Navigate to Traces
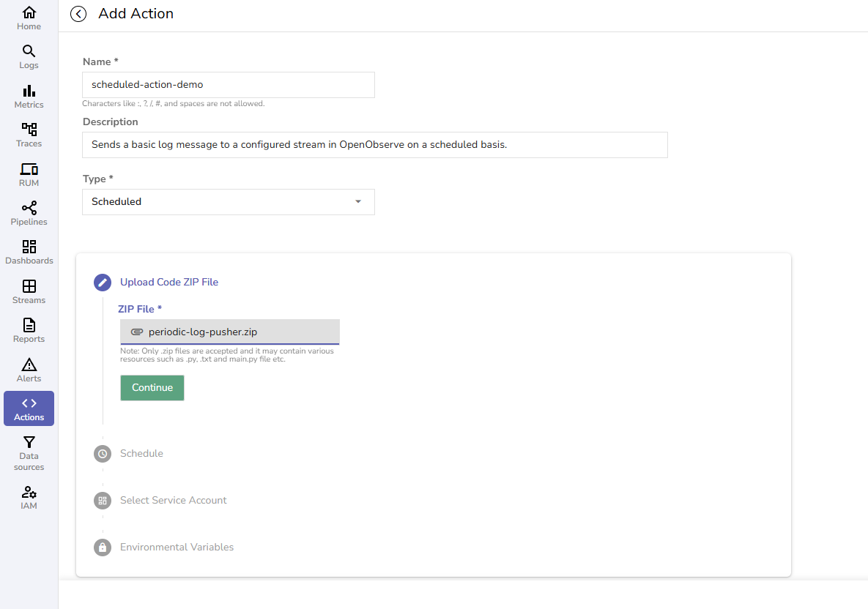 coord(29,133)
